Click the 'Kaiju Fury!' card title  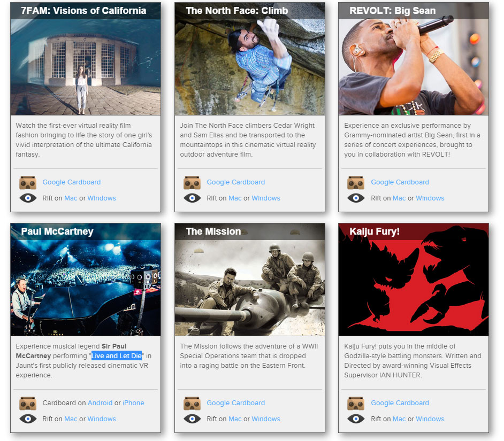(375, 231)
